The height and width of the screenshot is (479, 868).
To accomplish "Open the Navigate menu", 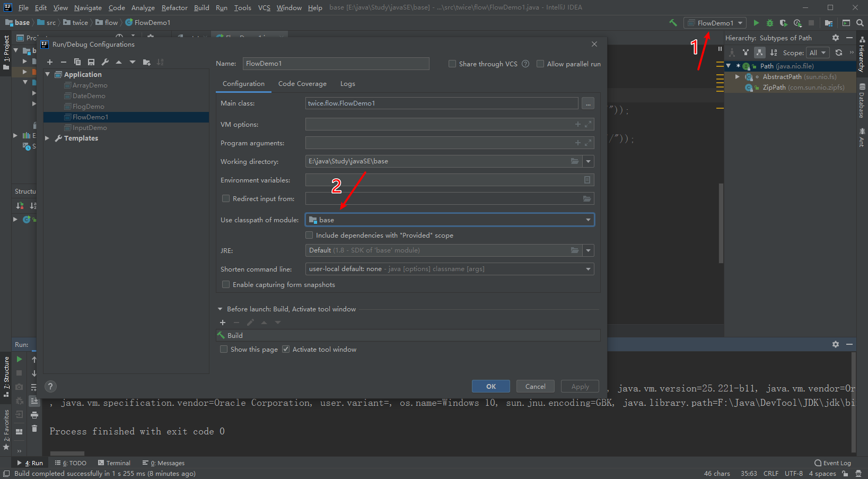I will pos(88,7).
